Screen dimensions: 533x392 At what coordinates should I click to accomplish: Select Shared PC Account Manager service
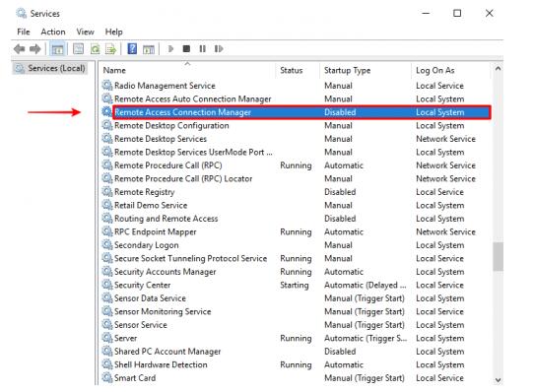tap(297, 351)
